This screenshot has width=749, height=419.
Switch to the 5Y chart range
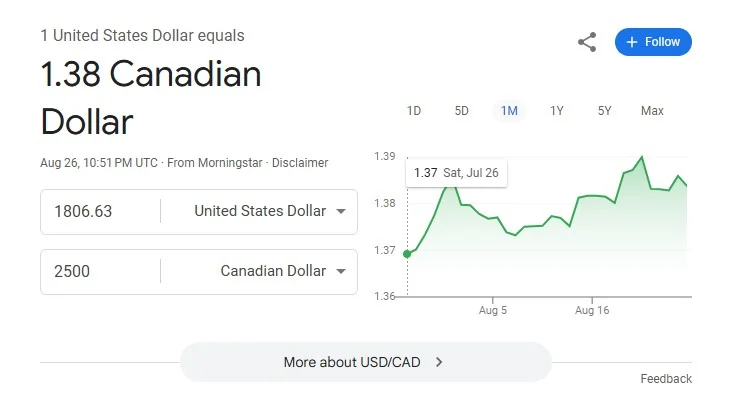[604, 111]
